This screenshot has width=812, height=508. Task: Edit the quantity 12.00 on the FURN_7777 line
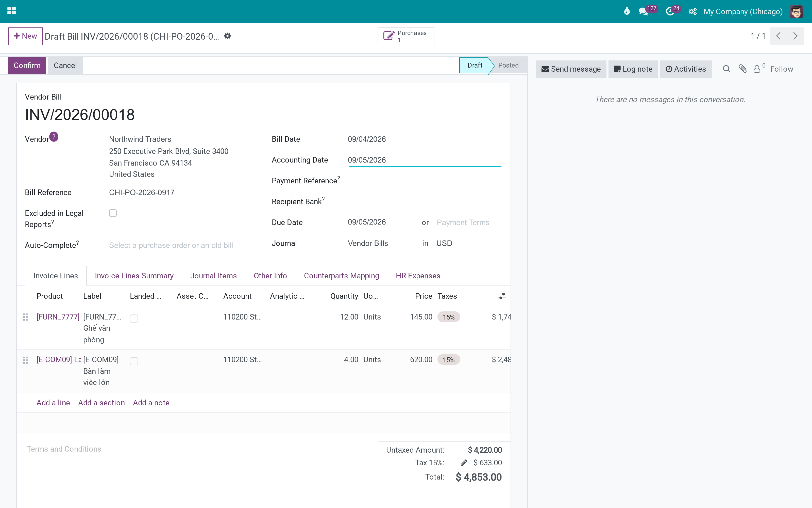(349, 317)
